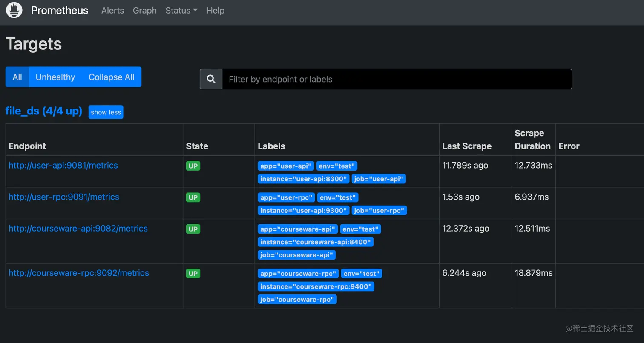Click the 6.937ms scrape duration

coord(532,197)
